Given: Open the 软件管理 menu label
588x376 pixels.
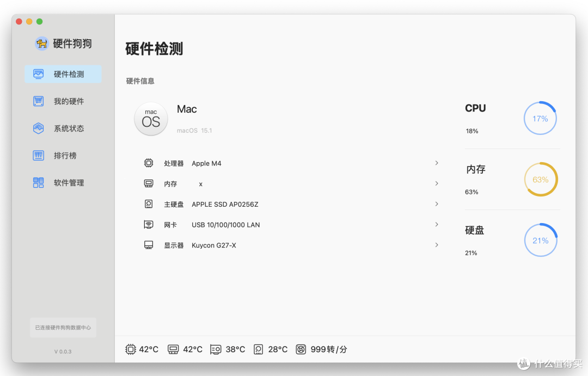Looking at the screenshot, I should pyautogui.click(x=69, y=183).
